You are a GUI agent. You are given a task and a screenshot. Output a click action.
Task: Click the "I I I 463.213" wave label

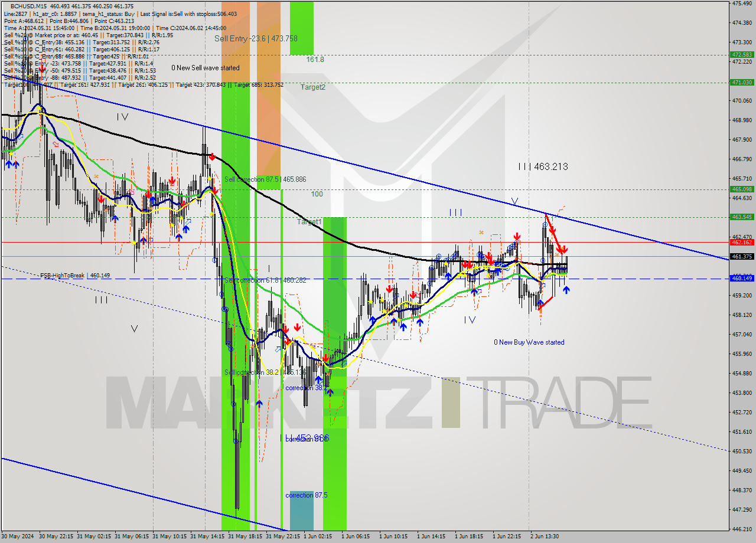[x=543, y=167]
